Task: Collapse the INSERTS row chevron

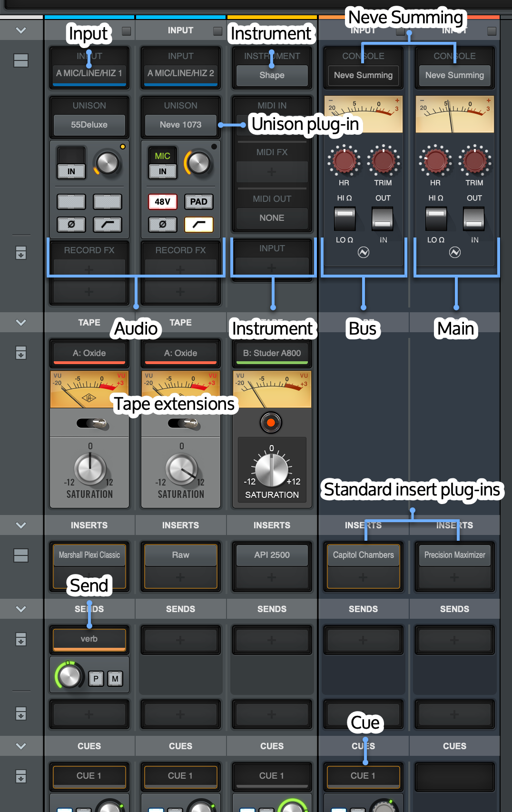Action: (x=21, y=525)
